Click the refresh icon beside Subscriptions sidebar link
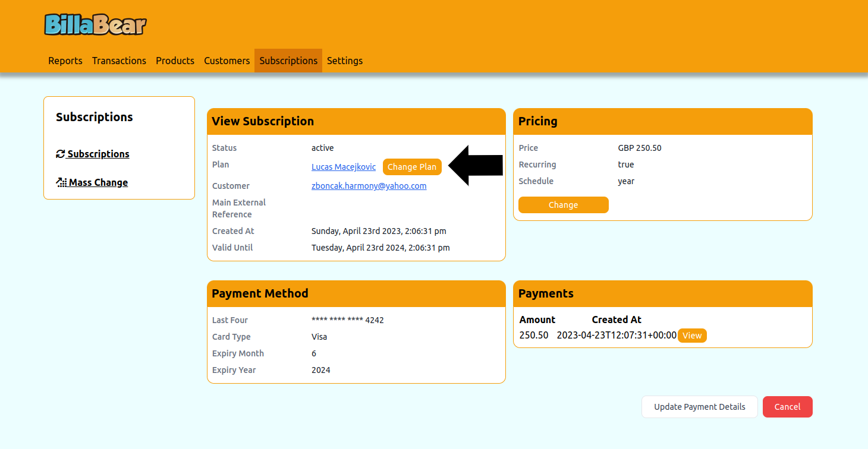This screenshot has height=449, width=868. (60, 154)
